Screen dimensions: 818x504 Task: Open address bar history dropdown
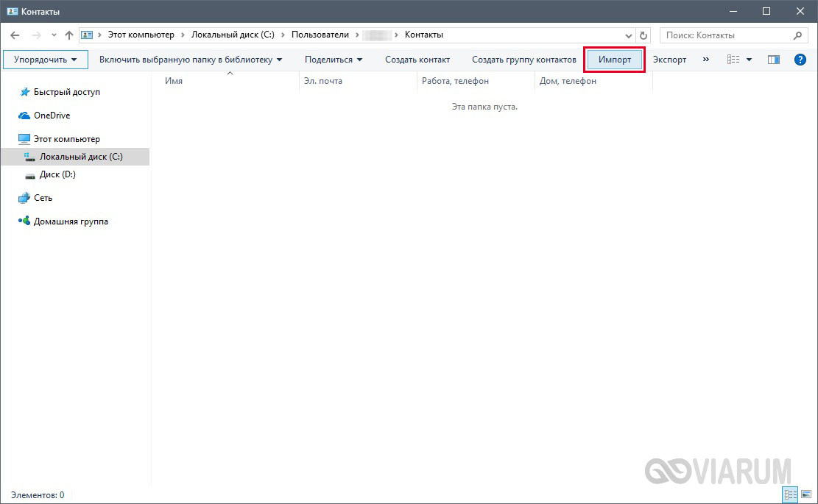(x=629, y=35)
